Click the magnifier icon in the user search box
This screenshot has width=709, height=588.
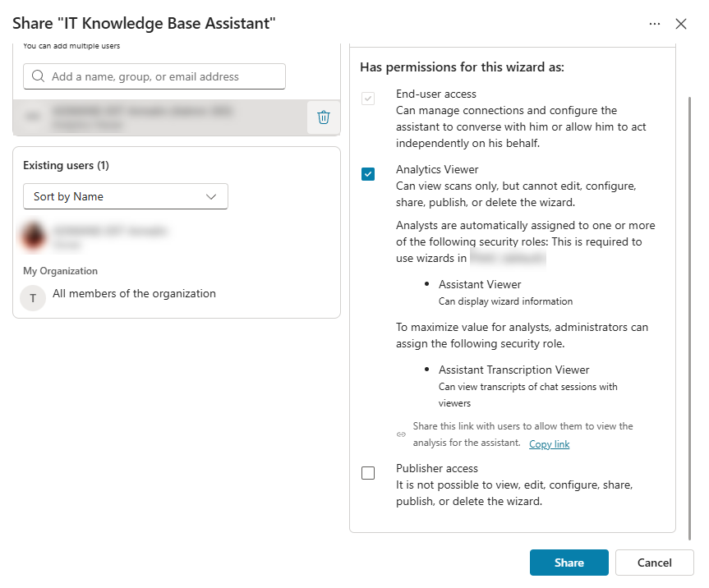38,76
